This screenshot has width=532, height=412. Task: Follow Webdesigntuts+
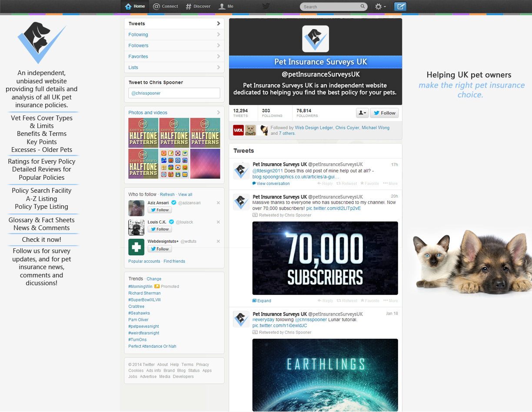pyautogui.click(x=160, y=249)
